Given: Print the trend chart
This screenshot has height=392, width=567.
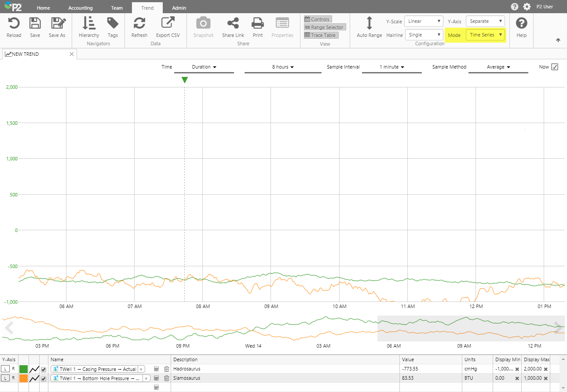Looking at the screenshot, I should point(257,23).
